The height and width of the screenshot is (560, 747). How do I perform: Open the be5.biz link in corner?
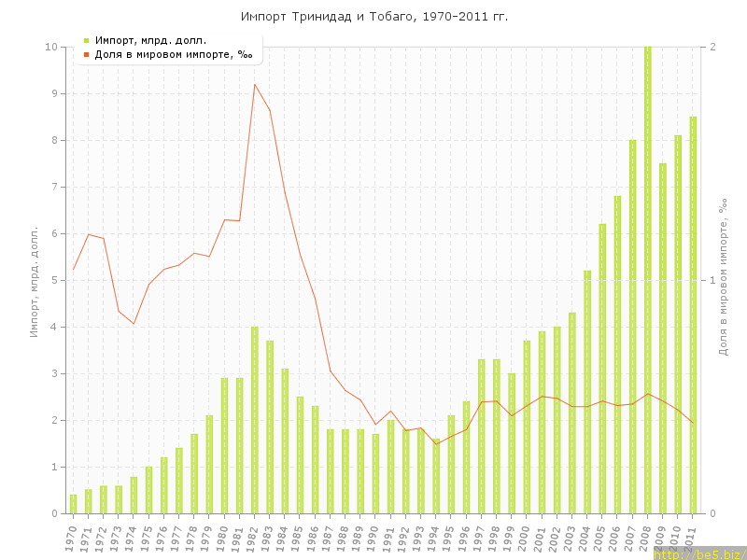coord(698,553)
